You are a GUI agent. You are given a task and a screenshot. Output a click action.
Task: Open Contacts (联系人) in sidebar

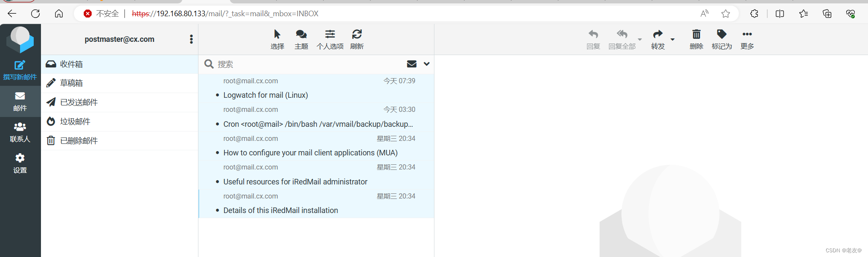coord(20,132)
